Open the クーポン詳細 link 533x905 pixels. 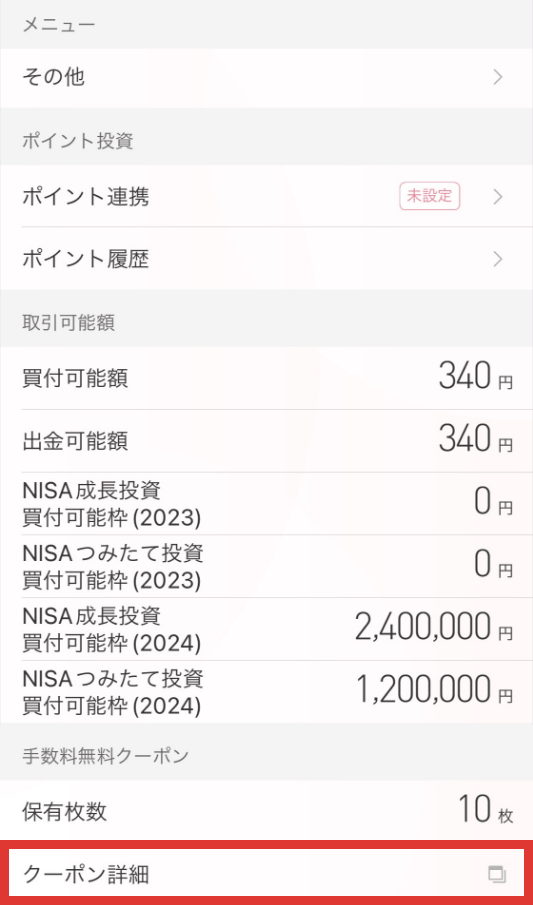(x=266, y=874)
